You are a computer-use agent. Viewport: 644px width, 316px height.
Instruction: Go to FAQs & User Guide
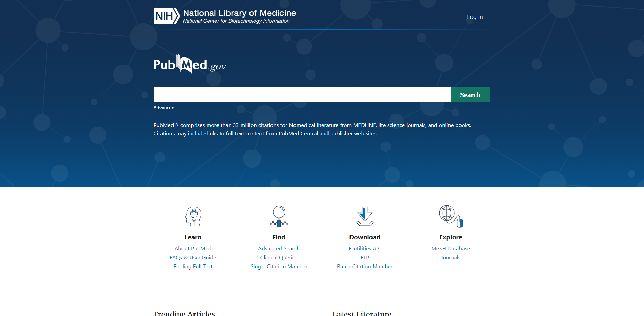click(193, 257)
